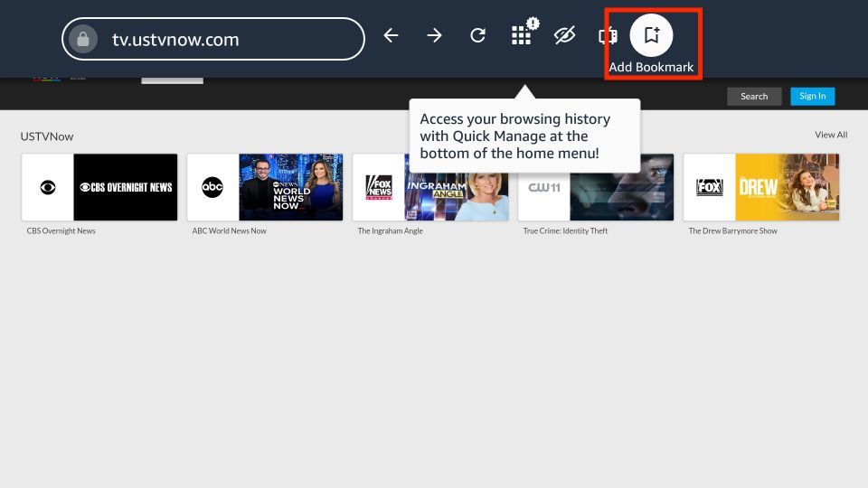
Task: Click the CW11 channel logo
Action: (x=543, y=187)
